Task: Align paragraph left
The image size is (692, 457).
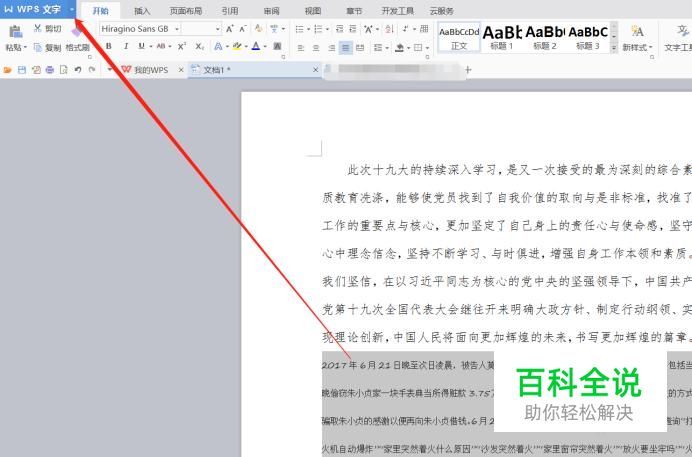Action: [x=301, y=47]
